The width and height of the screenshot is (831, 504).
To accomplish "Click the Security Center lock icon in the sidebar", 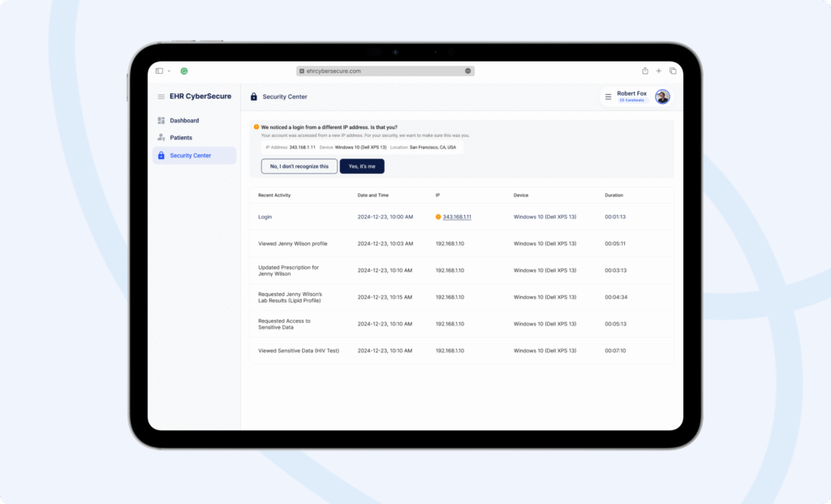I will point(160,154).
